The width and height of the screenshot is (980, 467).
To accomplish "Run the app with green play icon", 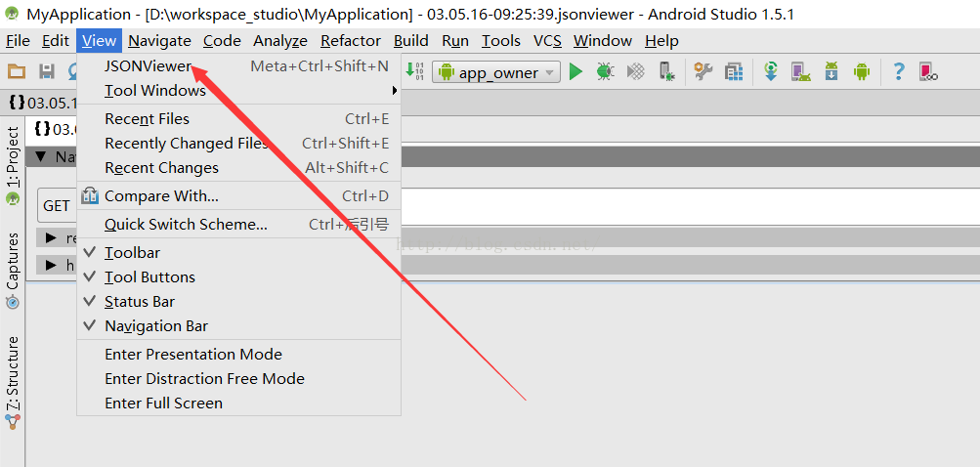I will (x=575, y=72).
